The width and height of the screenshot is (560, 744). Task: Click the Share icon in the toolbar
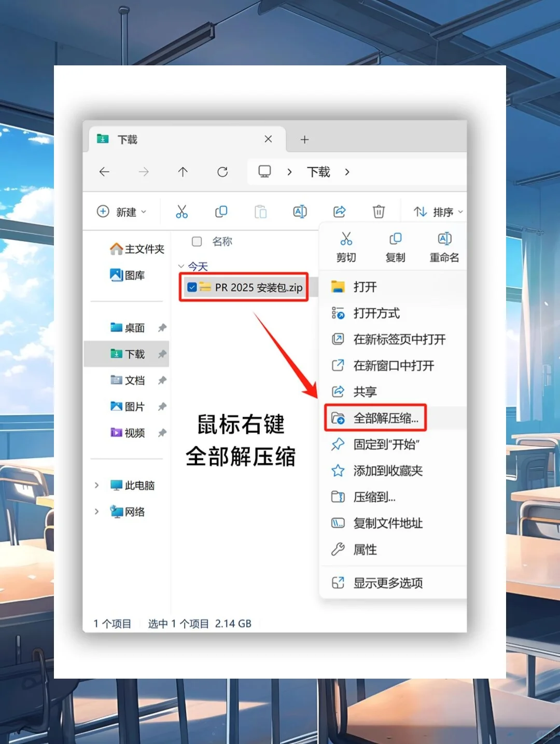tap(339, 211)
